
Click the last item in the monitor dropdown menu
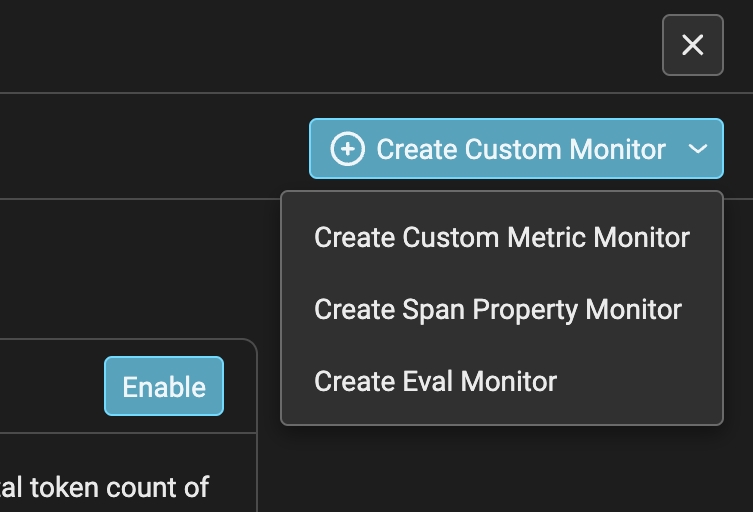435,381
